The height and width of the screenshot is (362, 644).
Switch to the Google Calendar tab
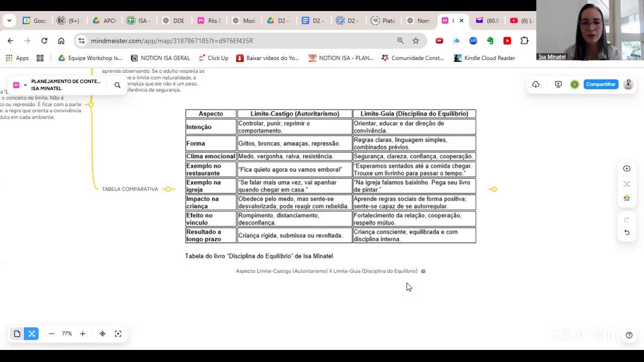click(x=35, y=21)
